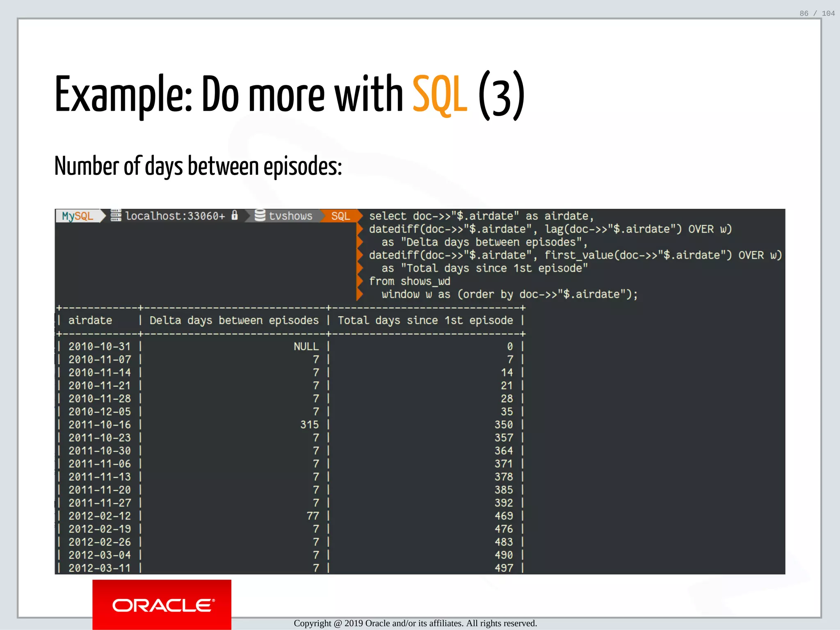Click the database icon beside tvshows

(x=260, y=215)
